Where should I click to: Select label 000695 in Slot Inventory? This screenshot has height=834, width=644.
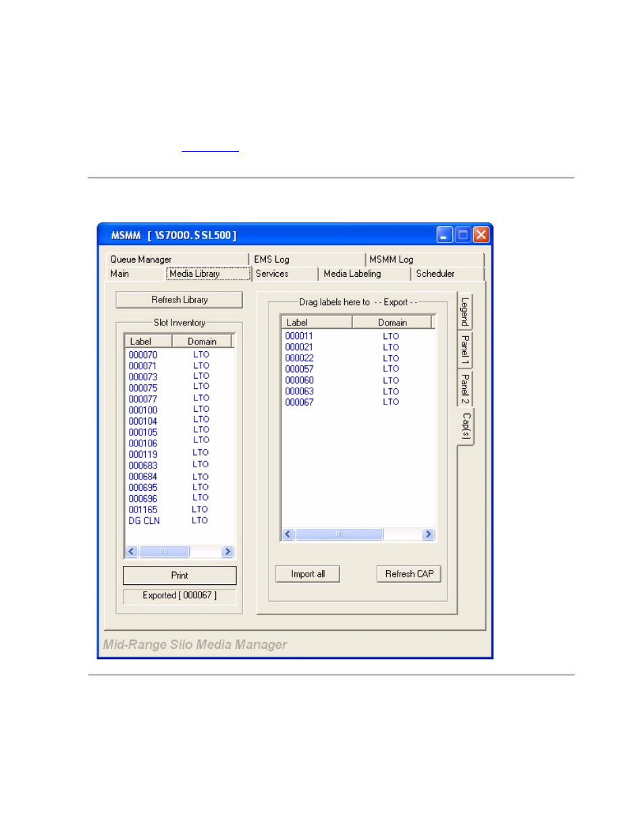(143, 488)
